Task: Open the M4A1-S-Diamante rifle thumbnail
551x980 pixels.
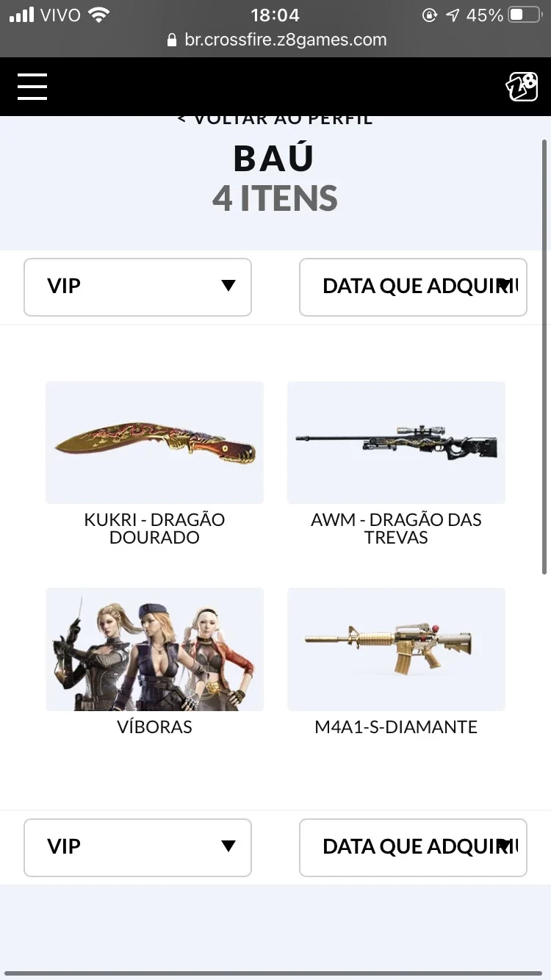Action: (396, 649)
